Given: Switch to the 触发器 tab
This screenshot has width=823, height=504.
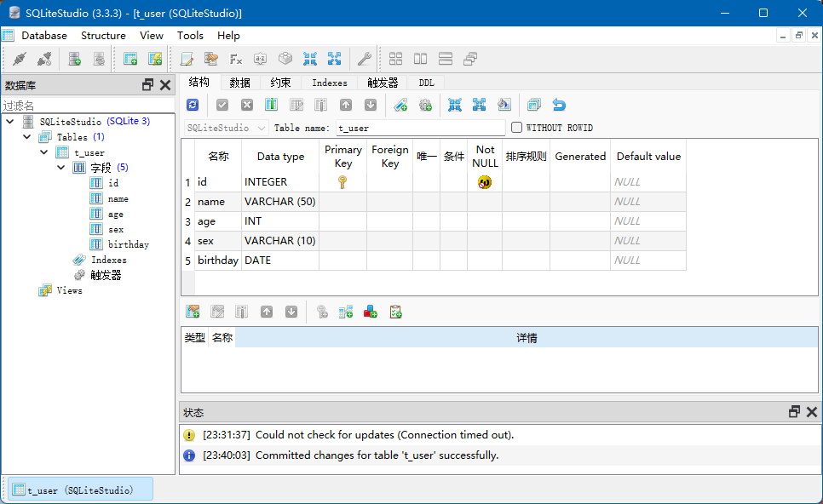Looking at the screenshot, I should pos(383,83).
